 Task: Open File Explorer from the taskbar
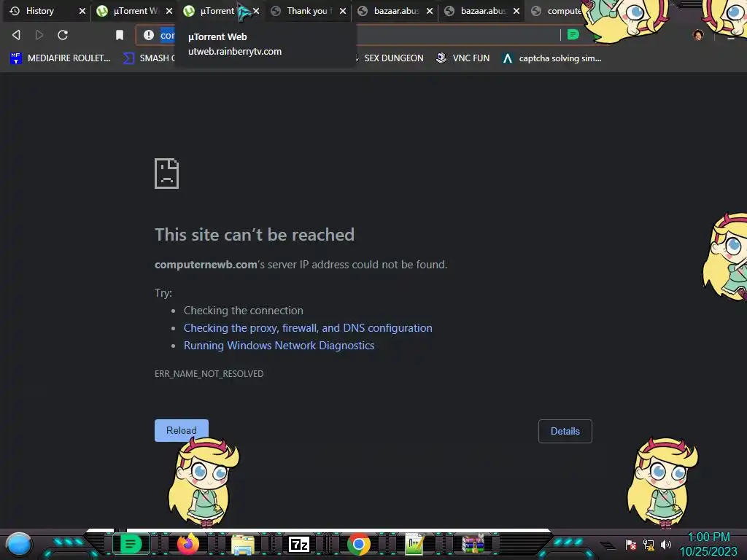click(x=243, y=544)
